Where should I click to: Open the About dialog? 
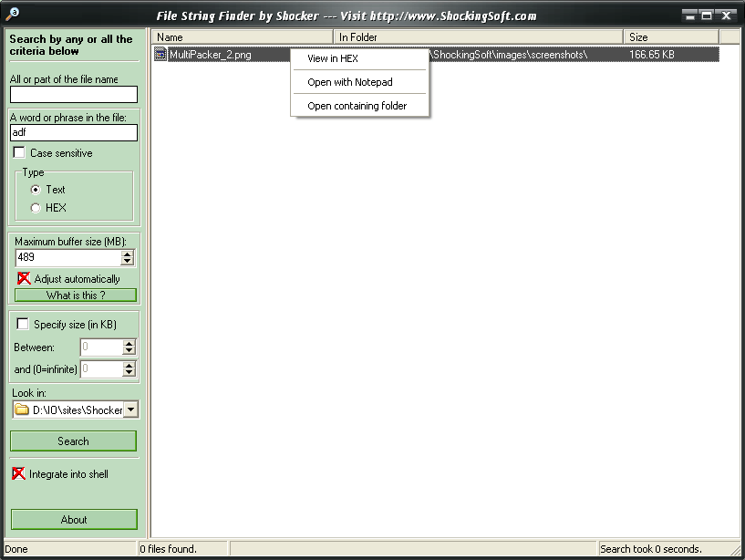[x=74, y=520]
